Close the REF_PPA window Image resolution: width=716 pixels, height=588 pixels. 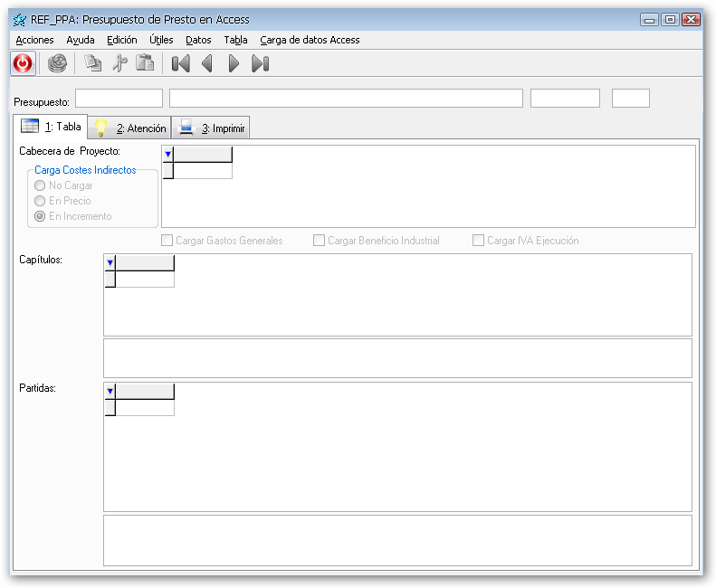coord(691,20)
